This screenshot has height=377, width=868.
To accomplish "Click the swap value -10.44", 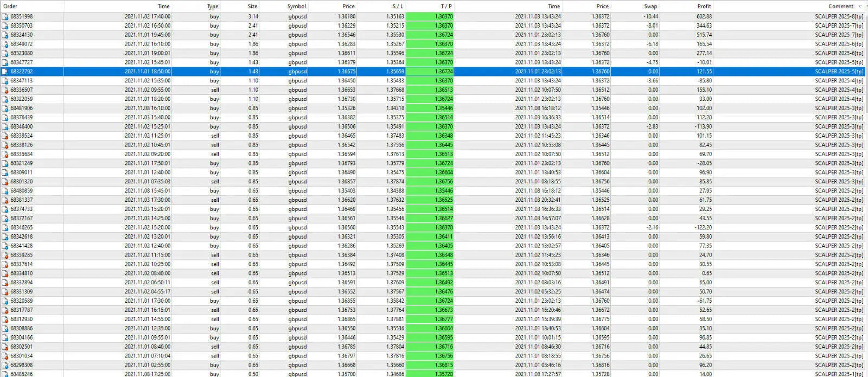I will 650,16.
